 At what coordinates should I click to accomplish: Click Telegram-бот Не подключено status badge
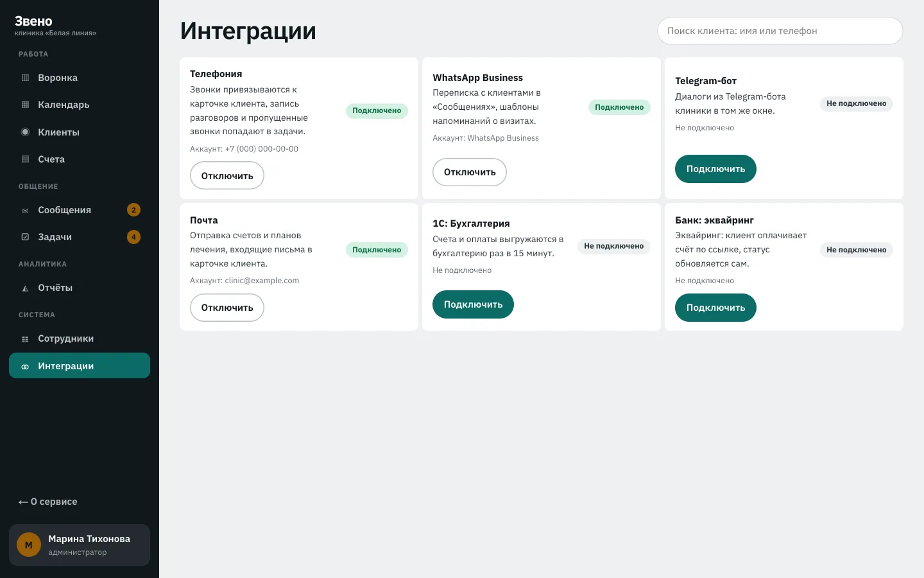pos(857,103)
